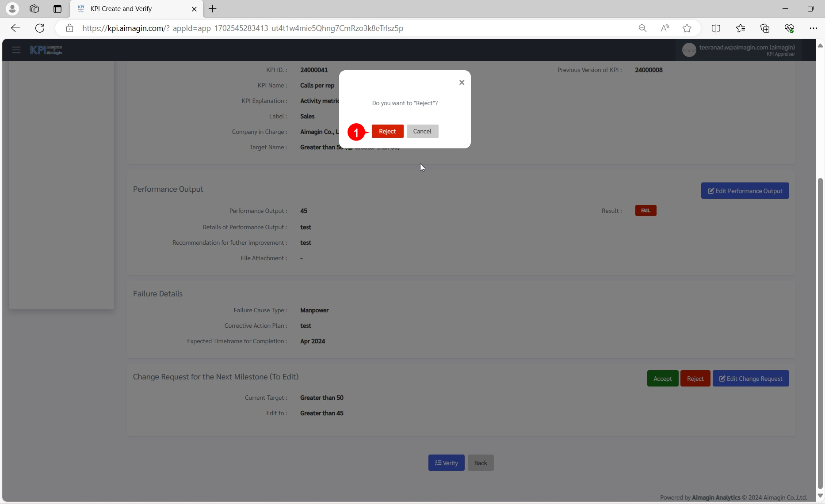The width and height of the screenshot is (825, 504).
Task: Open a new browser tab
Action: (213, 9)
